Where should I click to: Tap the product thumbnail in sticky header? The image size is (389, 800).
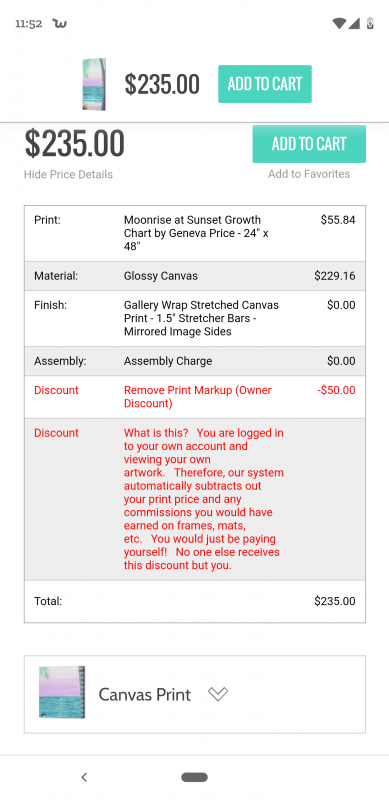pyautogui.click(x=94, y=84)
